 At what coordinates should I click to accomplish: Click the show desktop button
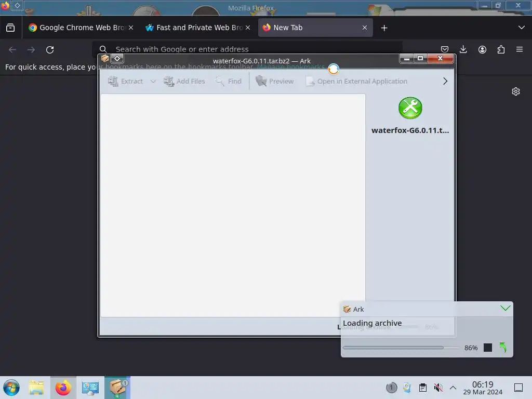(518, 388)
